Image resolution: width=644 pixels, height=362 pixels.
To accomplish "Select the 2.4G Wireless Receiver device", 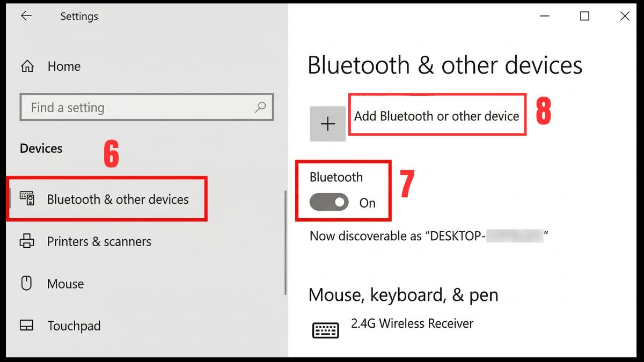I will pos(412,324).
